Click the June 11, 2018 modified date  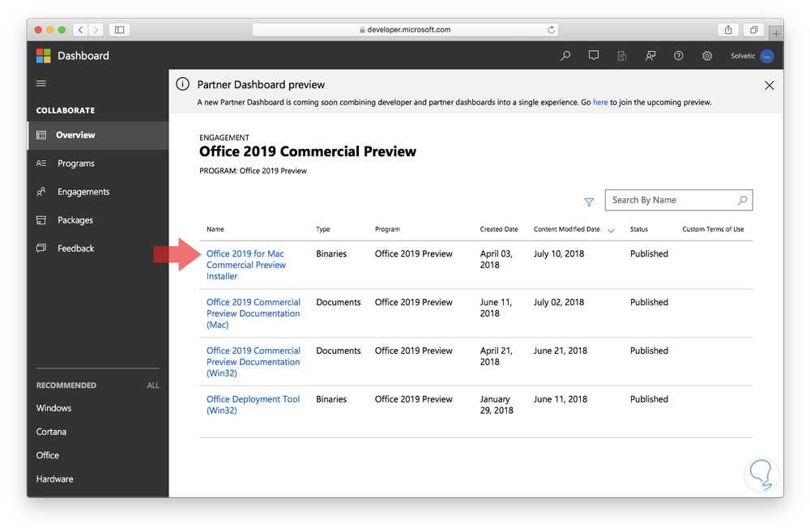561,399
